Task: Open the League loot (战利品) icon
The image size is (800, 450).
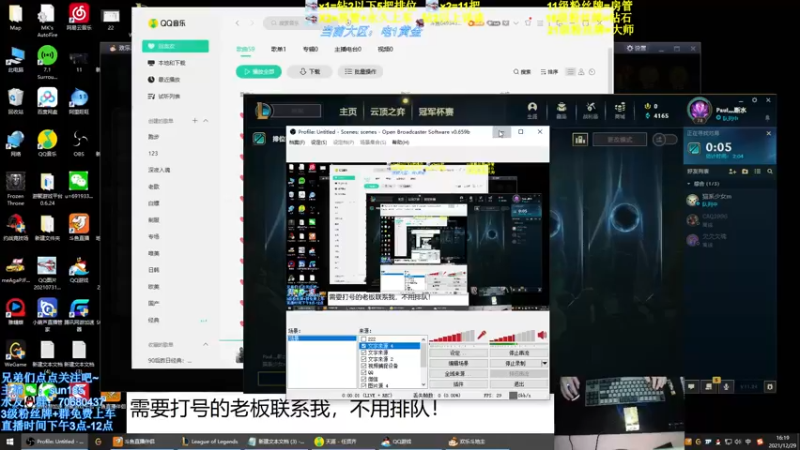Action: (590, 110)
